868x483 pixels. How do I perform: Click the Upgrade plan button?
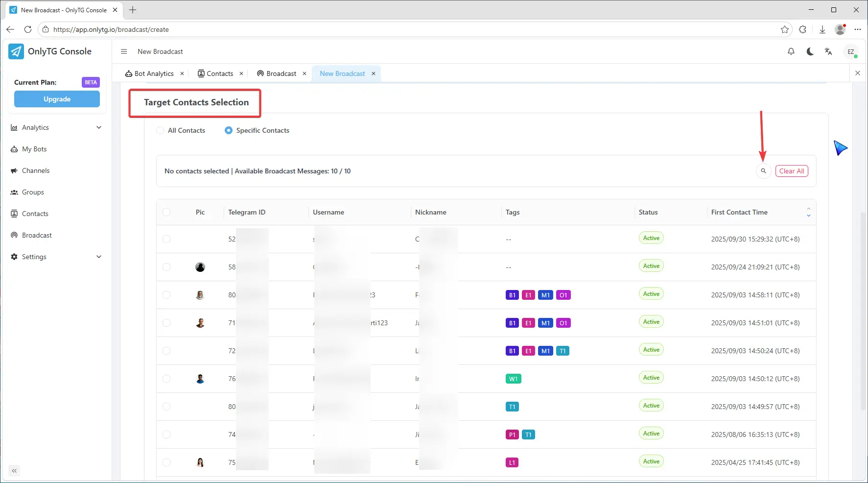pyautogui.click(x=57, y=99)
